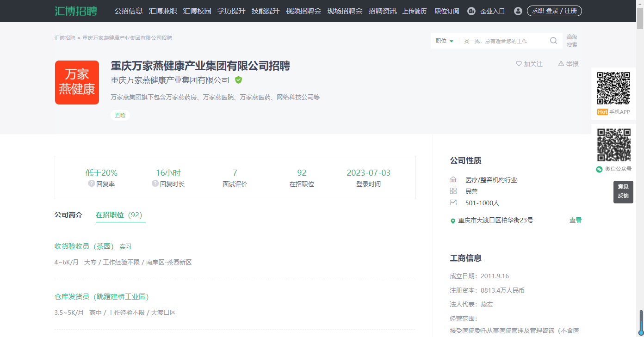This screenshot has height=337, width=644.
Task: Click the 501-1000人 company size text
Action: tap(483, 203)
